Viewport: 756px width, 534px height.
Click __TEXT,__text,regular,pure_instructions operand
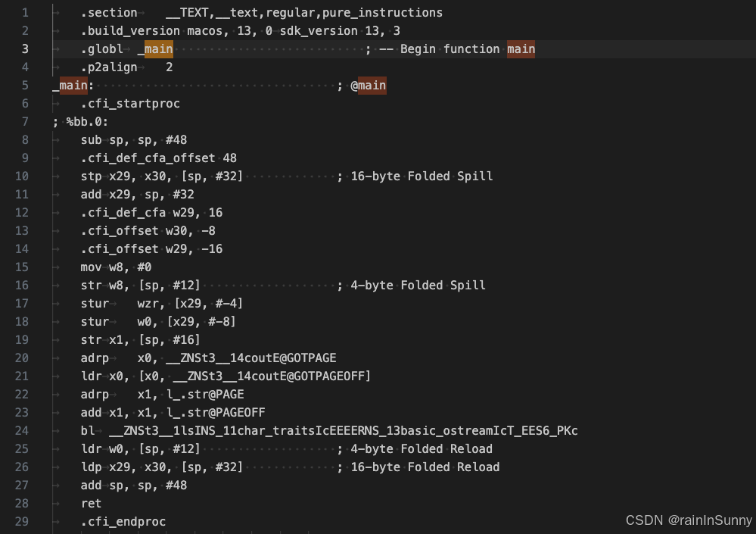point(304,13)
